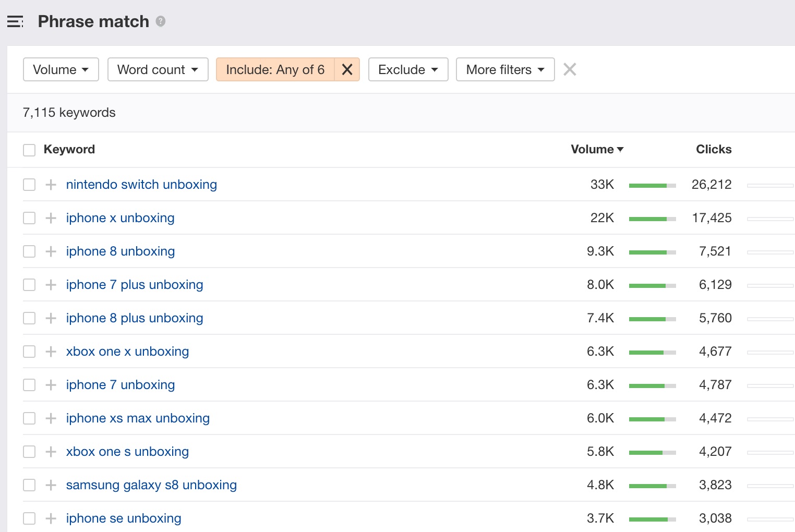Image resolution: width=795 pixels, height=532 pixels.
Task: Clear all filters using the gray X
Action: 570,69
